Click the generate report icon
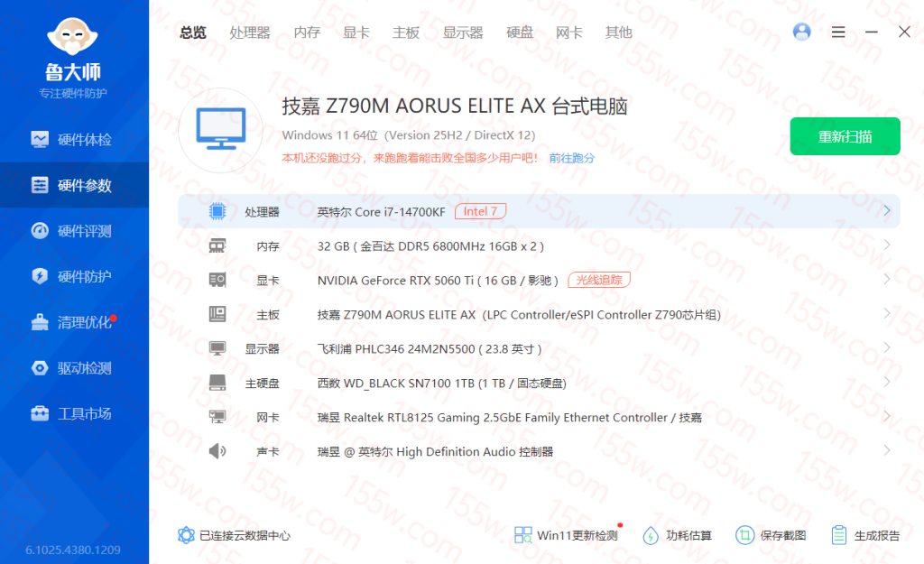The image size is (924, 564). coord(839,535)
